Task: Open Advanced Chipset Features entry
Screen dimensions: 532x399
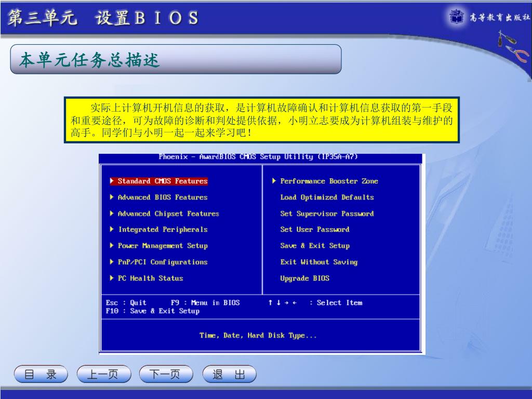Action: [x=168, y=214]
